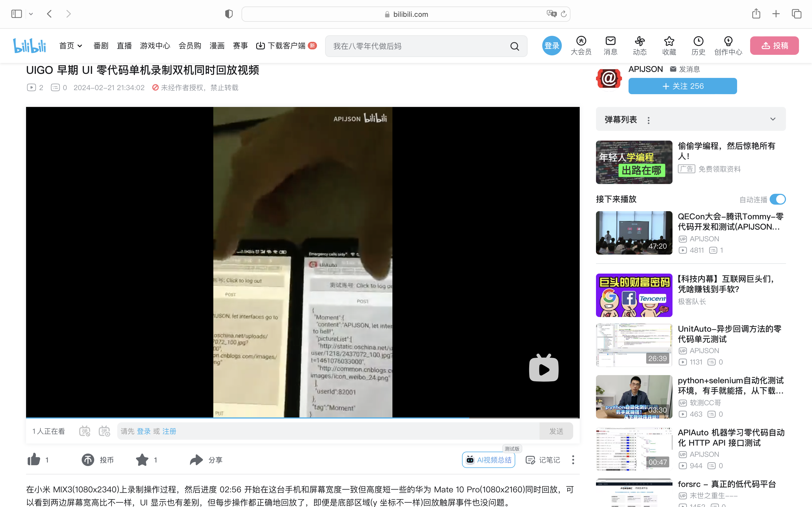Open the QECon大会 video thumbnail

[634, 233]
